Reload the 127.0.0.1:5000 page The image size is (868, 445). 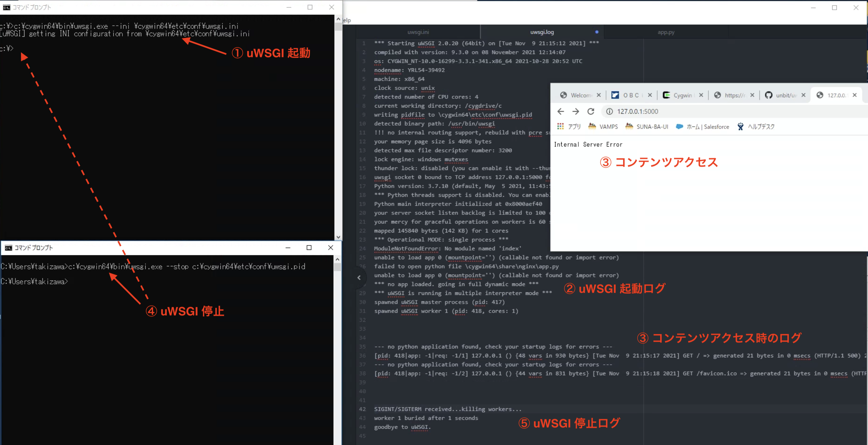[591, 111]
